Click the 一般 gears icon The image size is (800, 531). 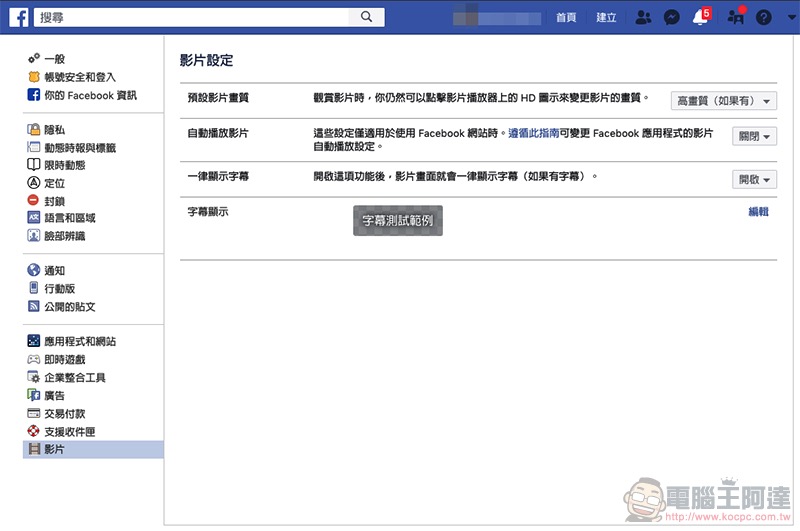click(x=34, y=58)
